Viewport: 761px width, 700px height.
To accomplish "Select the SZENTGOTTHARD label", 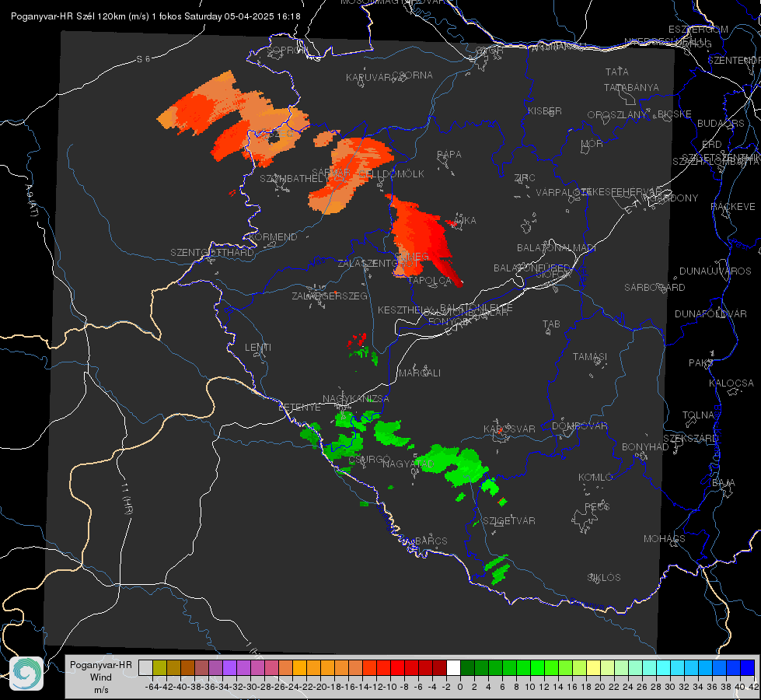I will (212, 253).
